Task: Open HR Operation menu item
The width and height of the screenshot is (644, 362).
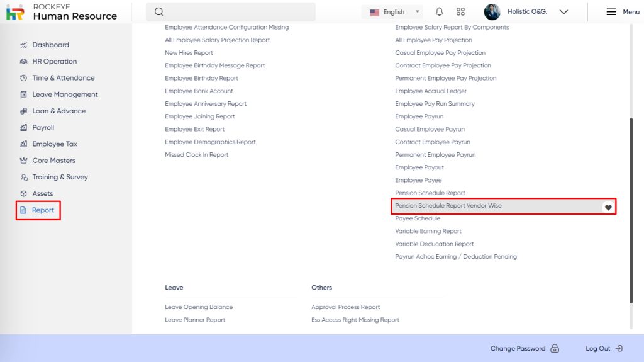Action: (55, 61)
